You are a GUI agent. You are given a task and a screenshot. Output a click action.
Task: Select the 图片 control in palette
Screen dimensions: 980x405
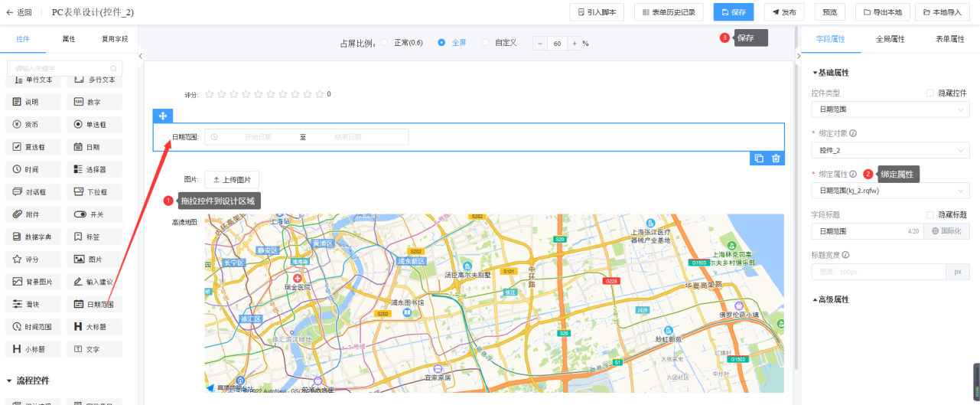pos(94,260)
